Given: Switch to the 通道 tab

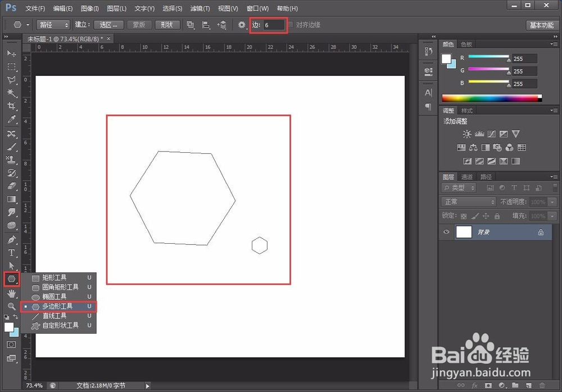Looking at the screenshot, I should point(466,177).
